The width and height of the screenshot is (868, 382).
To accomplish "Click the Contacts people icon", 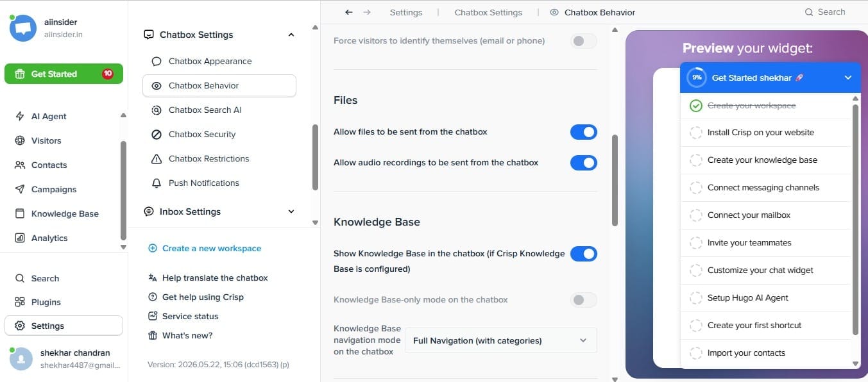I will tap(20, 165).
